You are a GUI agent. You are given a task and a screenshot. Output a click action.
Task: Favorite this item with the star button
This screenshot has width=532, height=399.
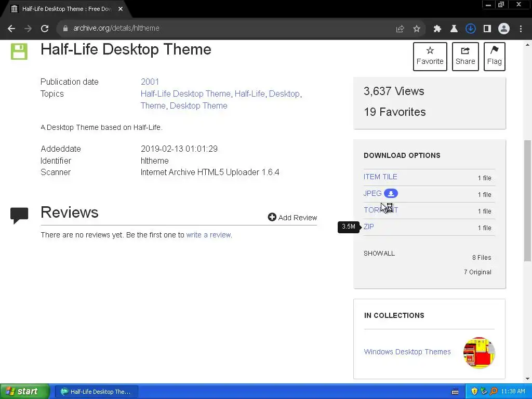pos(430,57)
